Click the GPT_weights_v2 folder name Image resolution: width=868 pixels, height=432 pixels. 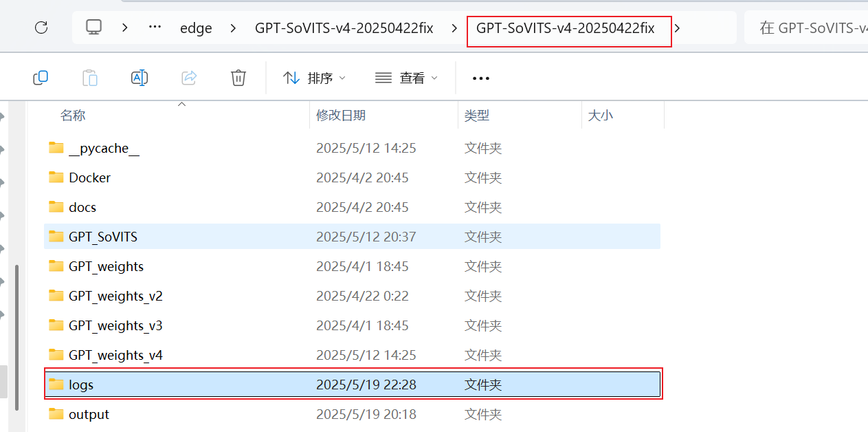(115, 296)
